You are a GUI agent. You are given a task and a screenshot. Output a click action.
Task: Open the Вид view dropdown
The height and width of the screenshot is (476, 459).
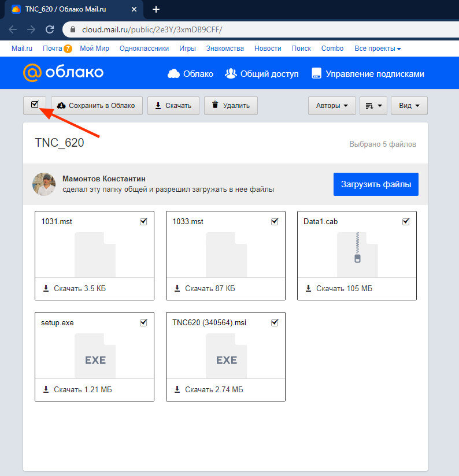tap(409, 106)
